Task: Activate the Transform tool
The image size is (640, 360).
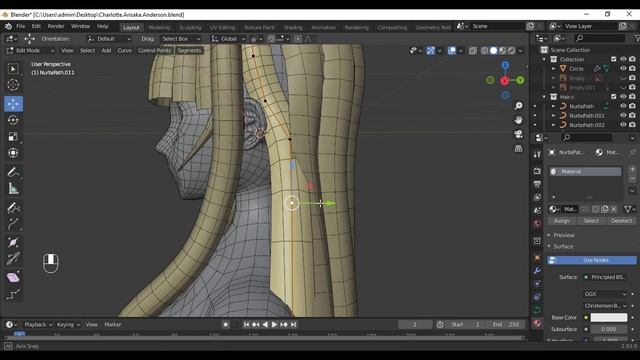Action: (x=13, y=153)
